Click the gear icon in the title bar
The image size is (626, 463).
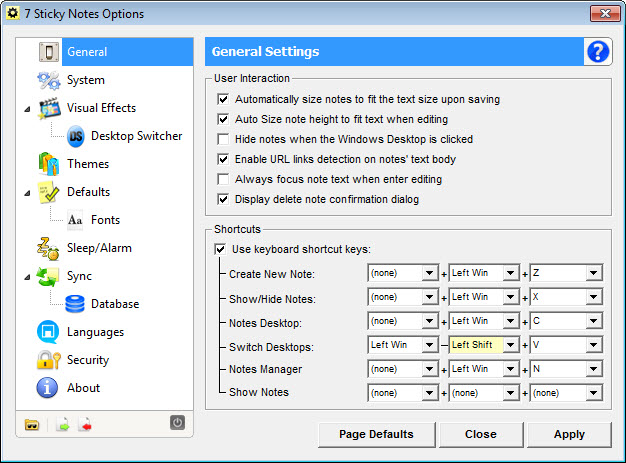click(13, 13)
